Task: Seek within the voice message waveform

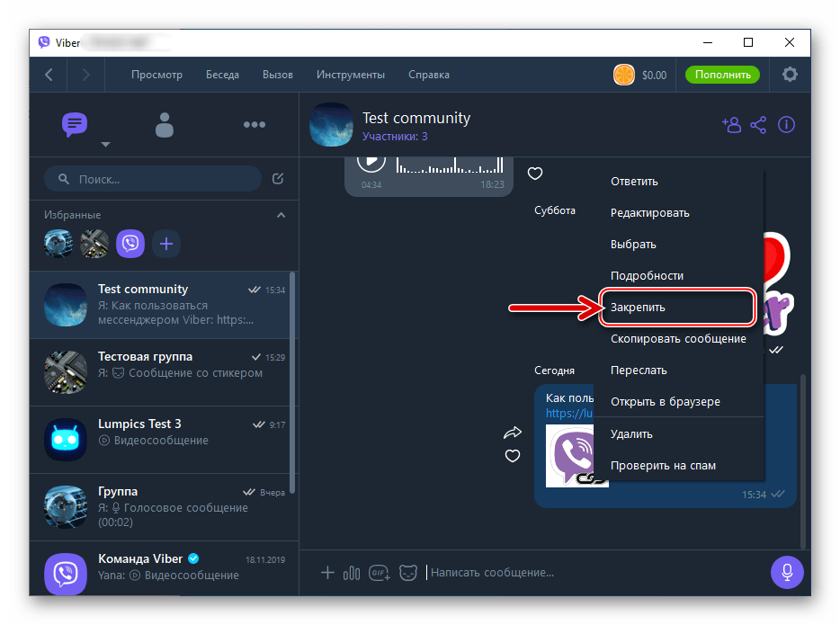Action: point(450,165)
